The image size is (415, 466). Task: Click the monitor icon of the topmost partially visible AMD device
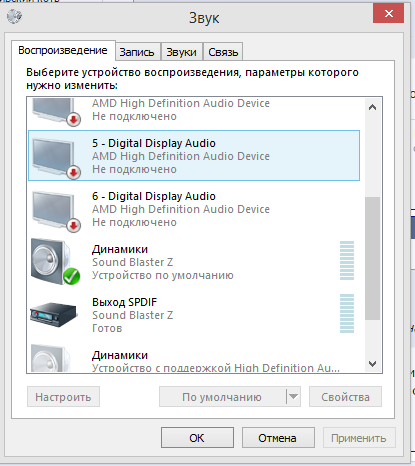(x=56, y=112)
